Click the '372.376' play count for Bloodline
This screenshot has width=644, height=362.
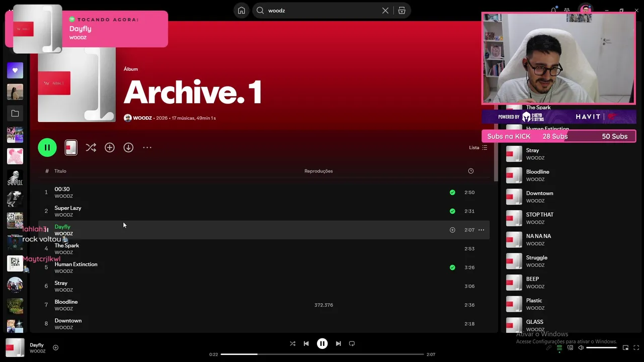(x=324, y=305)
